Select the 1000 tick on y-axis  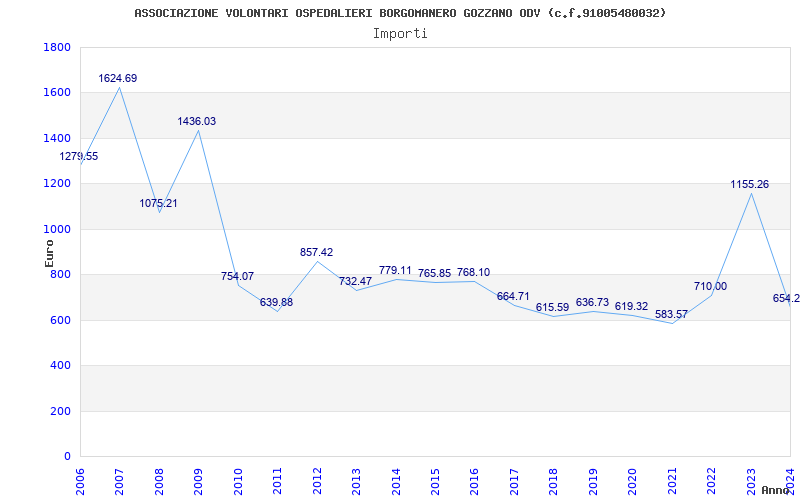pyautogui.click(x=57, y=229)
